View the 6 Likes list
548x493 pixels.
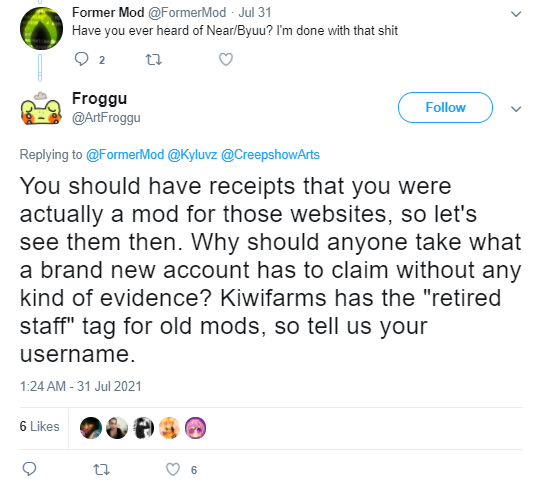[x=39, y=427]
